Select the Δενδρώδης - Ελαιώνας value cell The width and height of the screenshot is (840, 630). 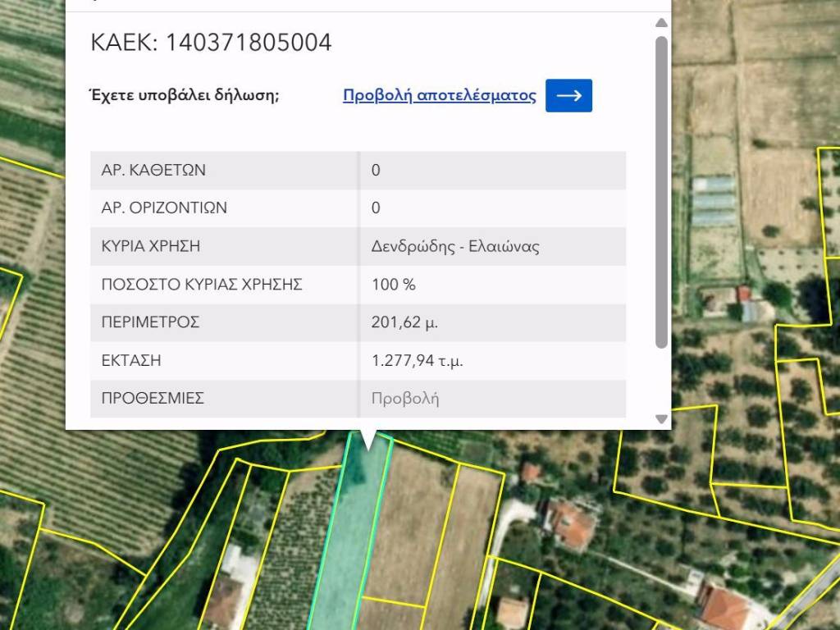point(455,246)
